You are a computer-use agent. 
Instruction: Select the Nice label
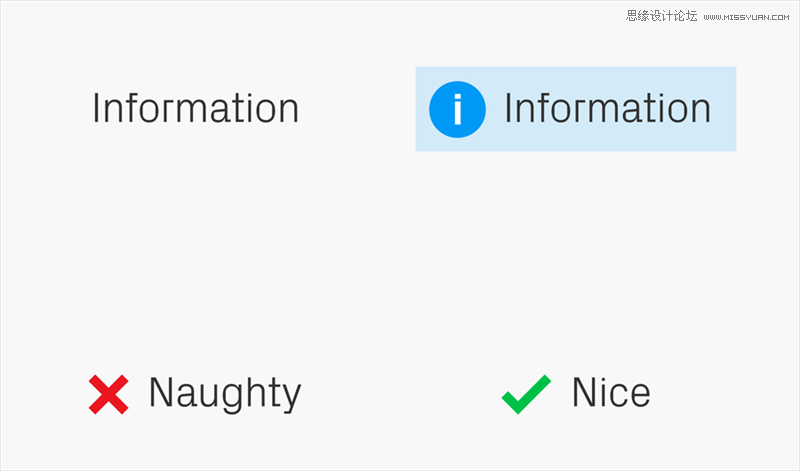click(x=611, y=392)
